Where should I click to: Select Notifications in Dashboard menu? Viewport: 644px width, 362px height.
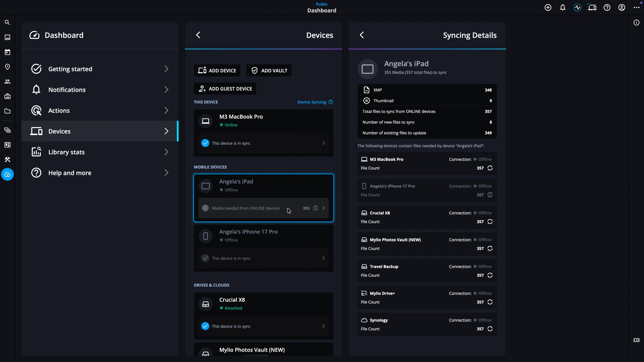pos(67,89)
